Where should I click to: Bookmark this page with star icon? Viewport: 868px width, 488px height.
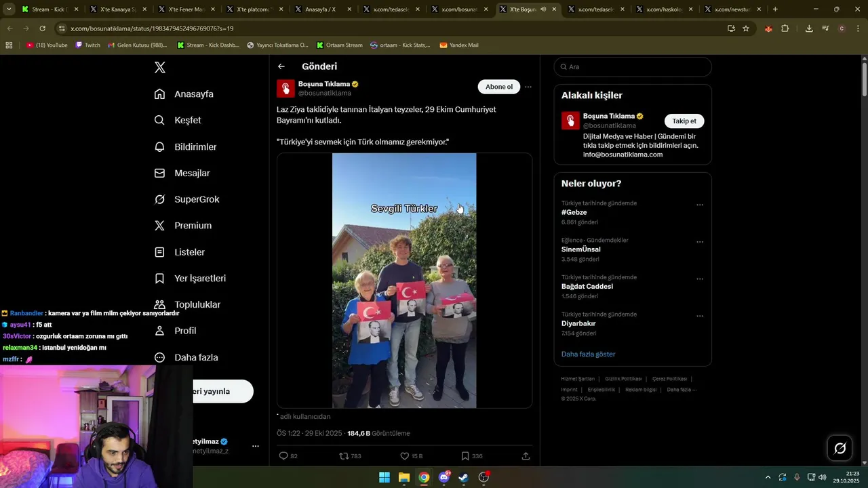click(x=746, y=28)
